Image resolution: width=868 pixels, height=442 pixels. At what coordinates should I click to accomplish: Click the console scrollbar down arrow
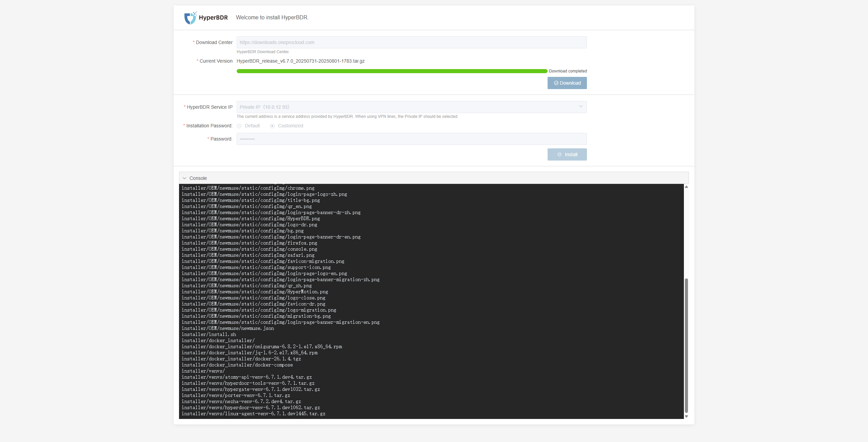coord(686,416)
